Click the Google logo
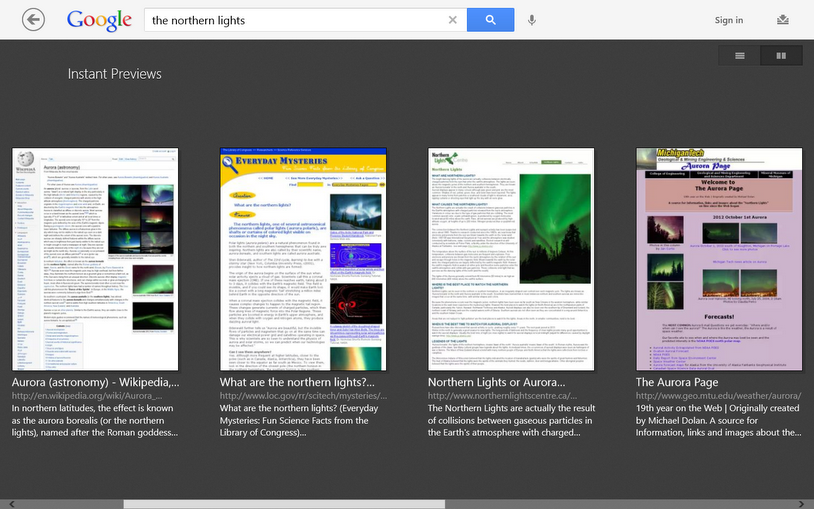Image resolution: width=814 pixels, height=509 pixels. (x=99, y=20)
